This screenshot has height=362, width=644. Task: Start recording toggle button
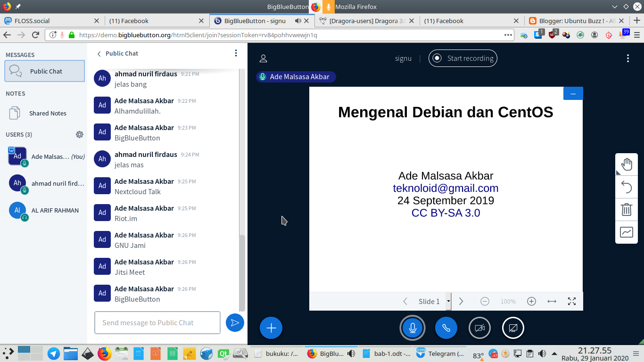(462, 58)
